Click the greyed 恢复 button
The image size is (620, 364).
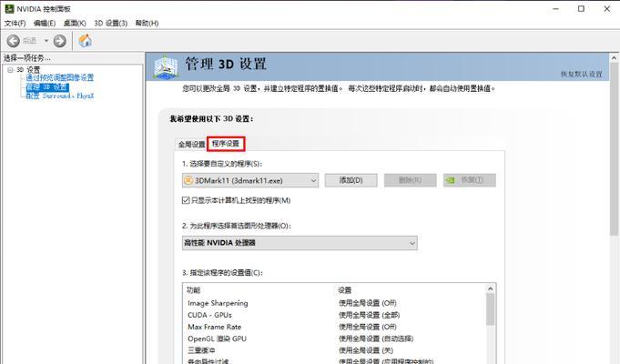(470, 180)
